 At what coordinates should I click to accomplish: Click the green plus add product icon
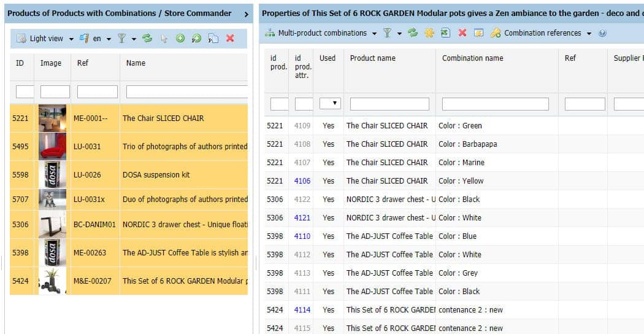(x=180, y=38)
